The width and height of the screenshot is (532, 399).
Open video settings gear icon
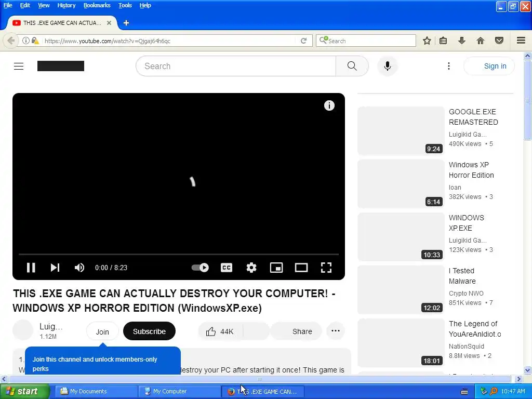pos(251,268)
